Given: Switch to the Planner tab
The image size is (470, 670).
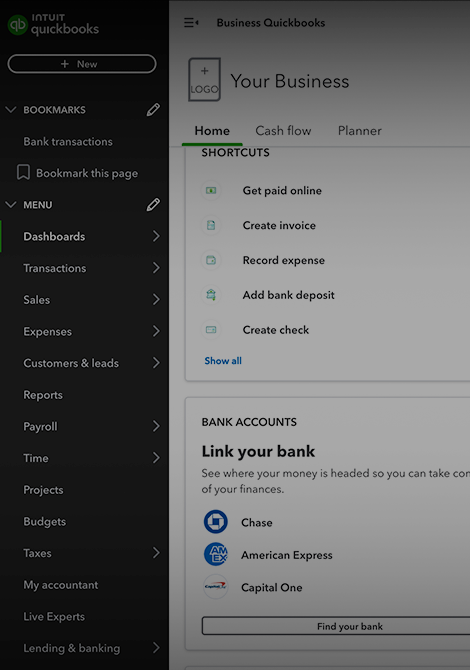Looking at the screenshot, I should coord(359,131).
